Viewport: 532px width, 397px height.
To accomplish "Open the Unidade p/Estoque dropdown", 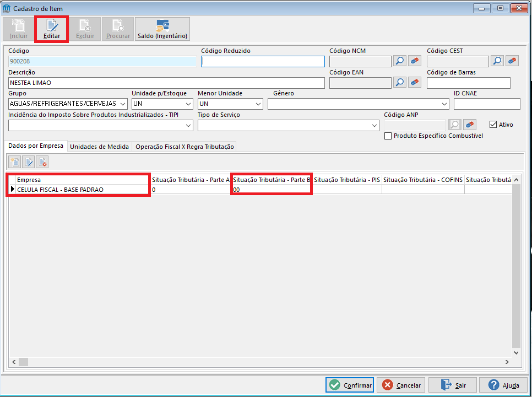I will (188, 104).
